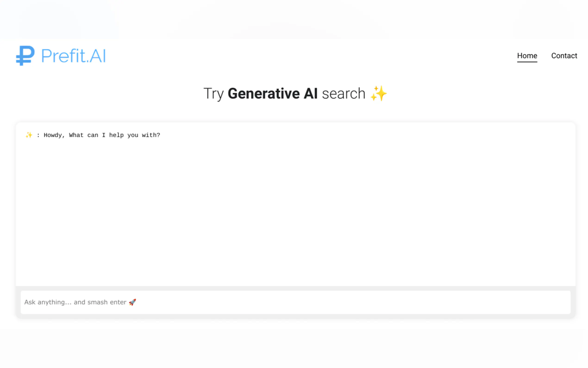Click the sparkles emoji in the heading

pos(378,93)
